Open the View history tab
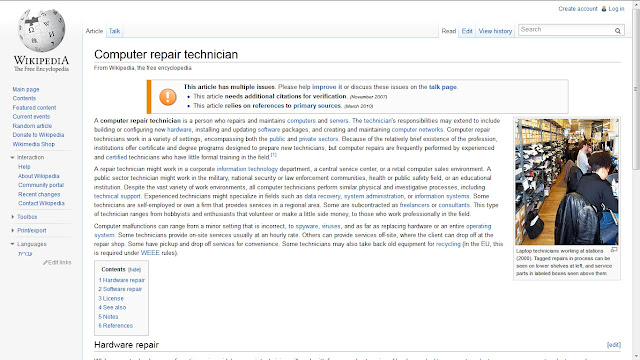 coord(495,31)
